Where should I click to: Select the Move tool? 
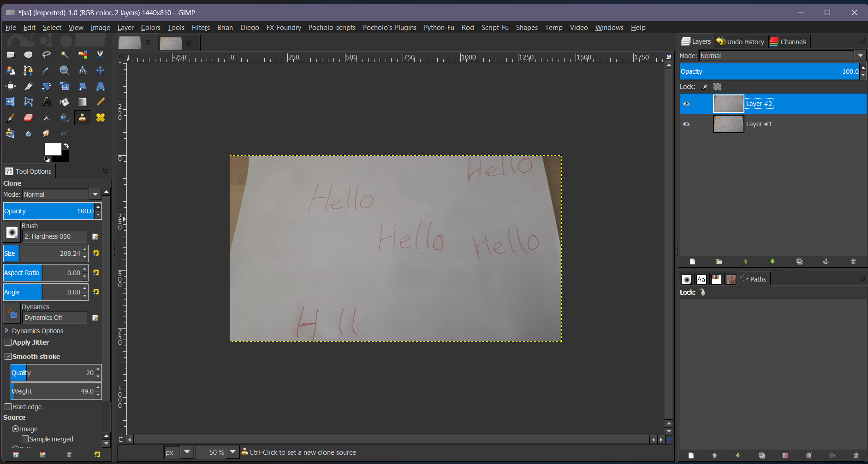coord(101,70)
